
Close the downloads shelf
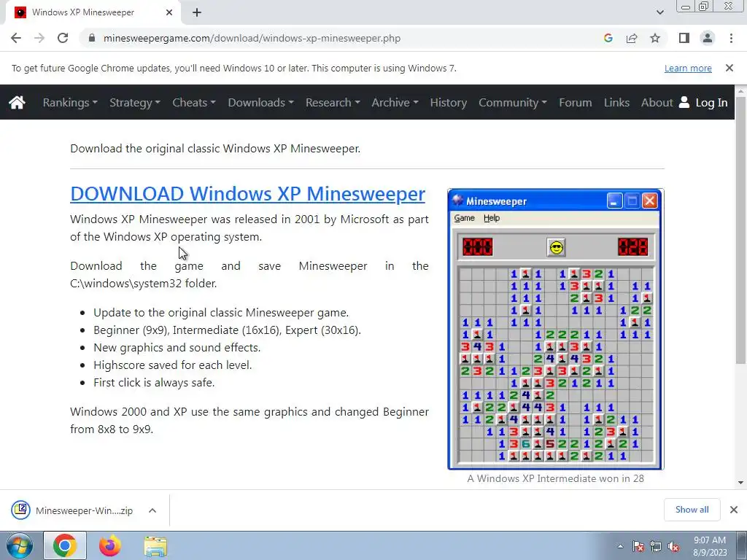click(x=734, y=510)
